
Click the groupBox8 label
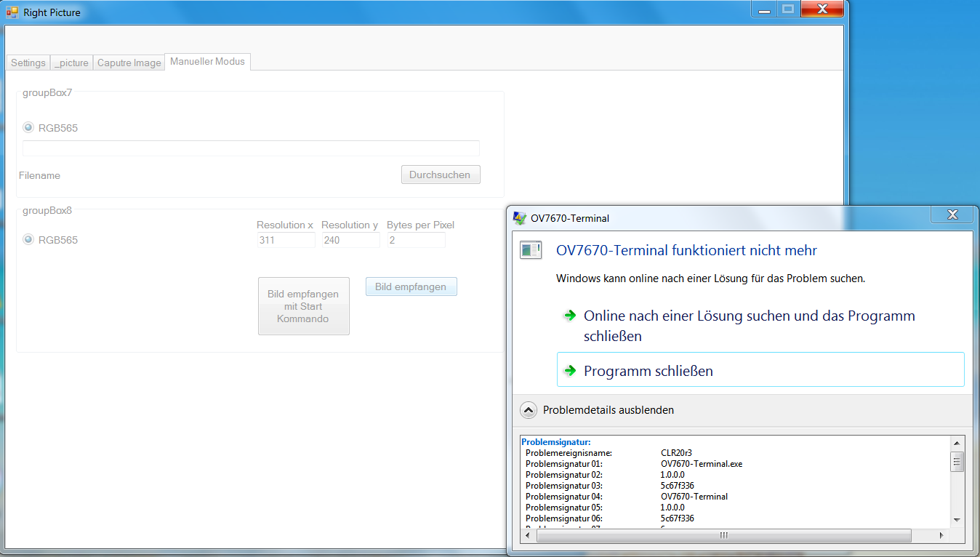(x=47, y=211)
